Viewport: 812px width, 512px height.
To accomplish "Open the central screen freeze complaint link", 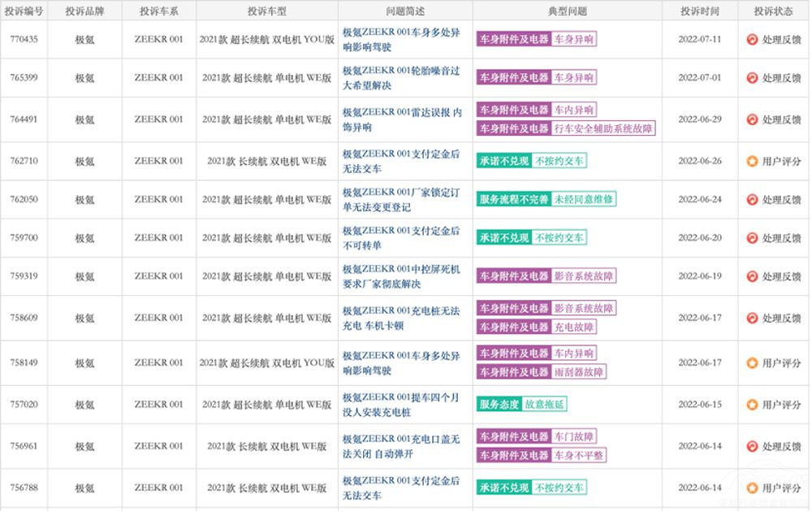I will 401,276.
